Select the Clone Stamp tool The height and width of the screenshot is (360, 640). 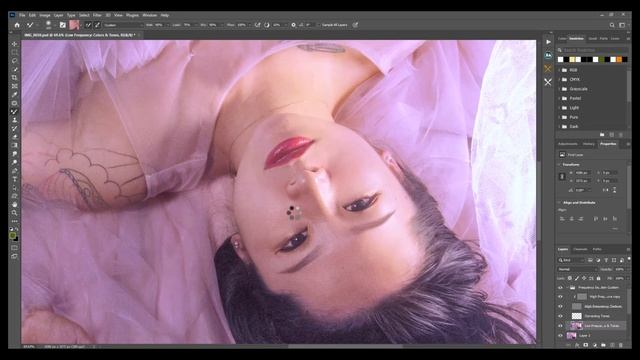click(x=15, y=120)
